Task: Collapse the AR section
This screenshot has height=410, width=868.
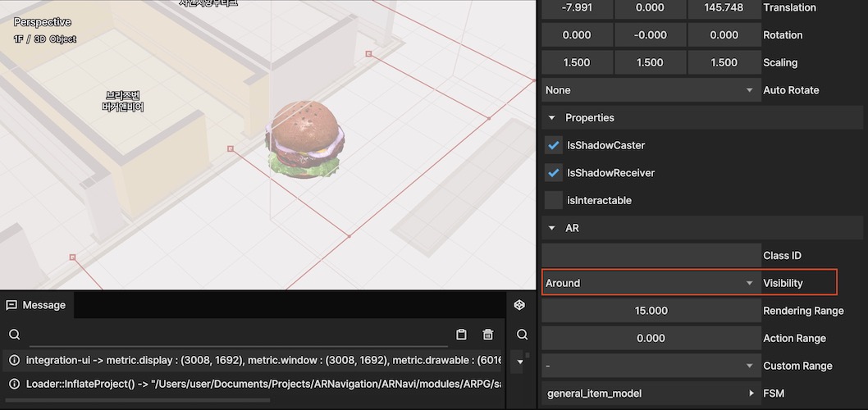Action: (x=551, y=228)
